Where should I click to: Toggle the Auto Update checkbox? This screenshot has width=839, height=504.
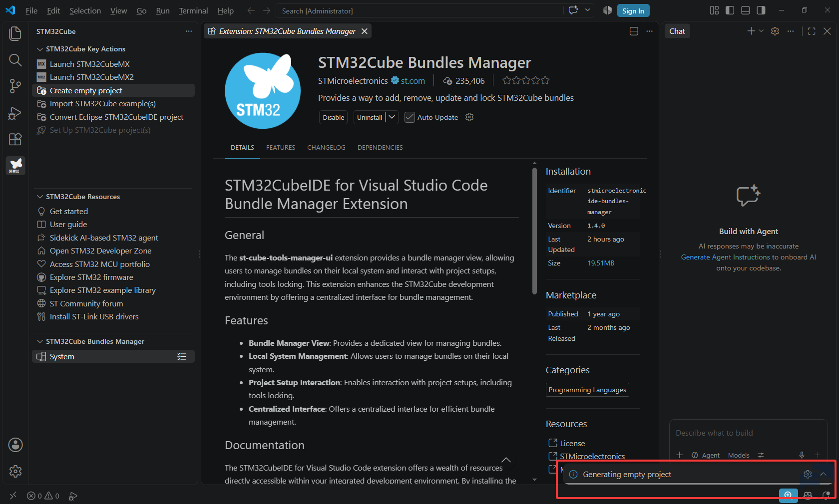[410, 117]
